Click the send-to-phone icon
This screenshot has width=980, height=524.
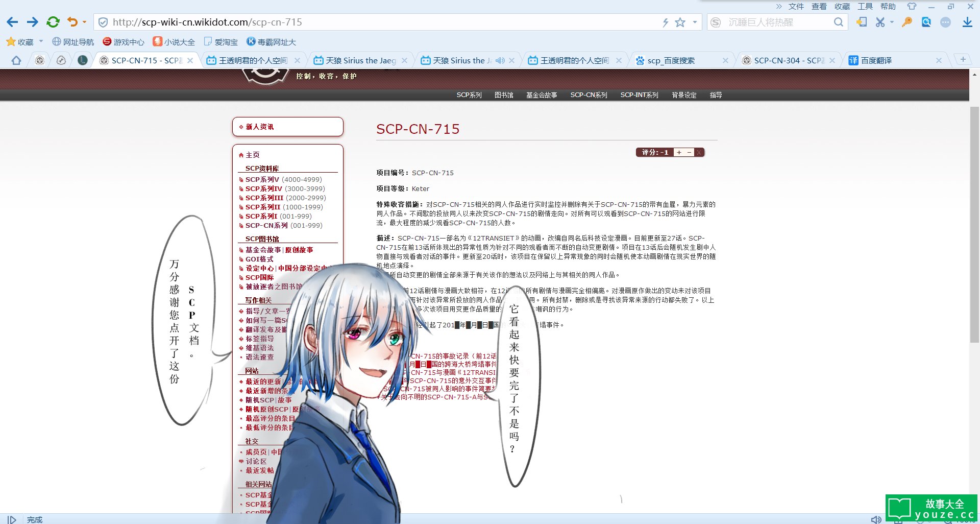click(x=862, y=22)
